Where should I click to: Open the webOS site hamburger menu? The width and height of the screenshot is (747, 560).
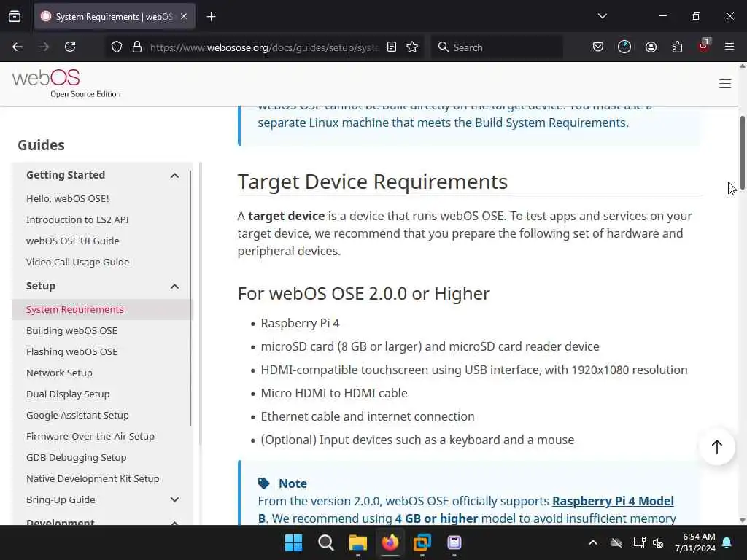point(725,83)
